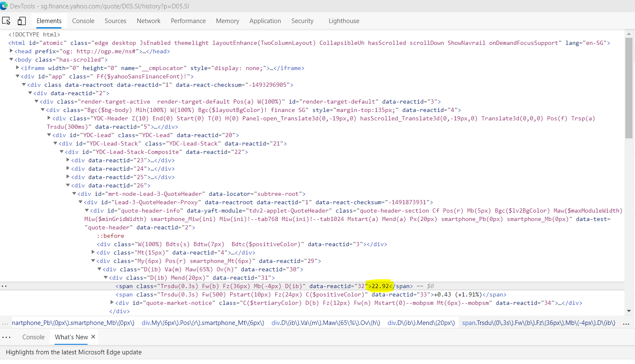Select the +0.43 (+1.91%) span row
The height and width of the screenshot is (364, 635).
[x=311, y=294]
